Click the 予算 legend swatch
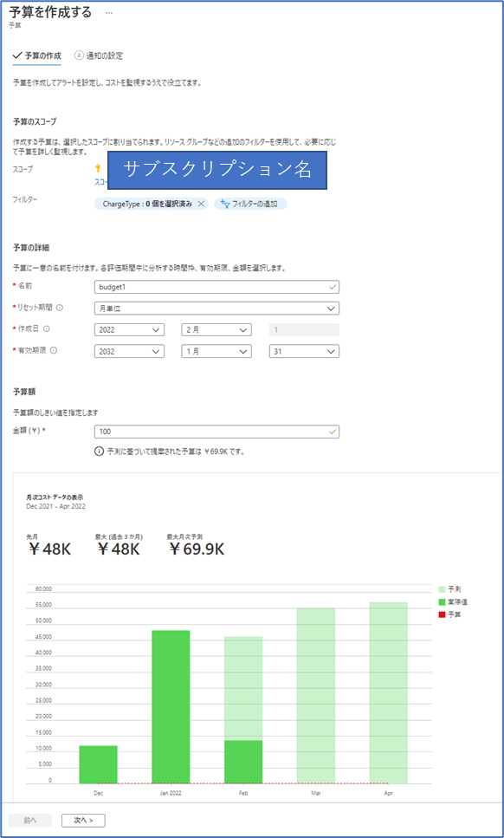Viewport: 504px width, 838px height. click(441, 614)
